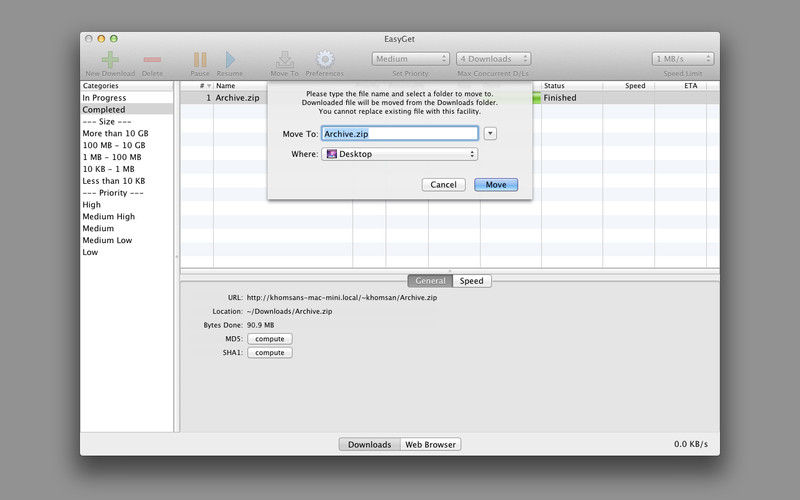Sort by the # column header
The height and width of the screenshot is (500, 800).
click(x=197, y=86)
